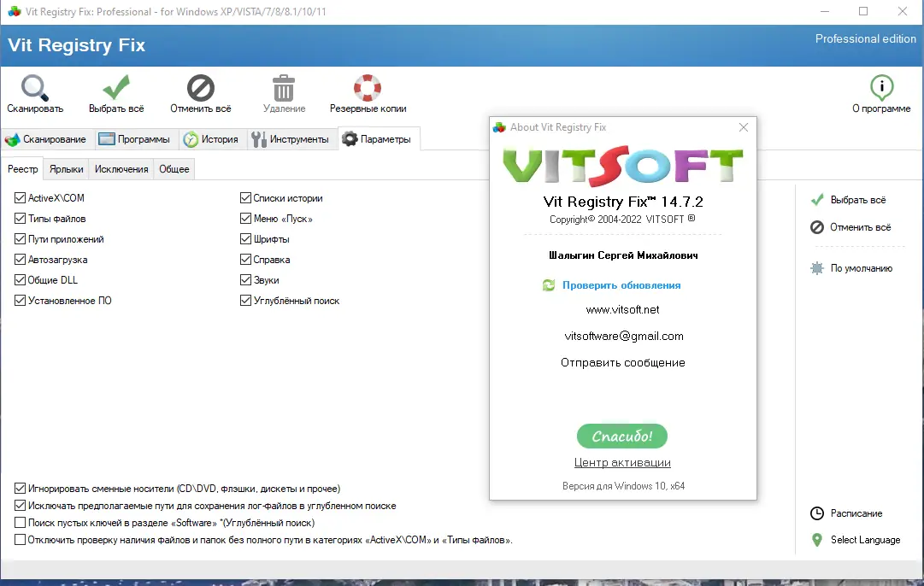Click the Удаление trash can icon
Screen dimensions: 924x586
click(284, 88)
